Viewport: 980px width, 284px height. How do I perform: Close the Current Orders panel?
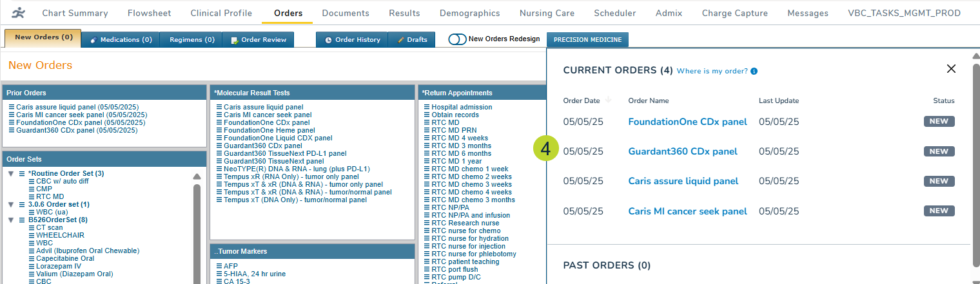(x=951, y=69)
